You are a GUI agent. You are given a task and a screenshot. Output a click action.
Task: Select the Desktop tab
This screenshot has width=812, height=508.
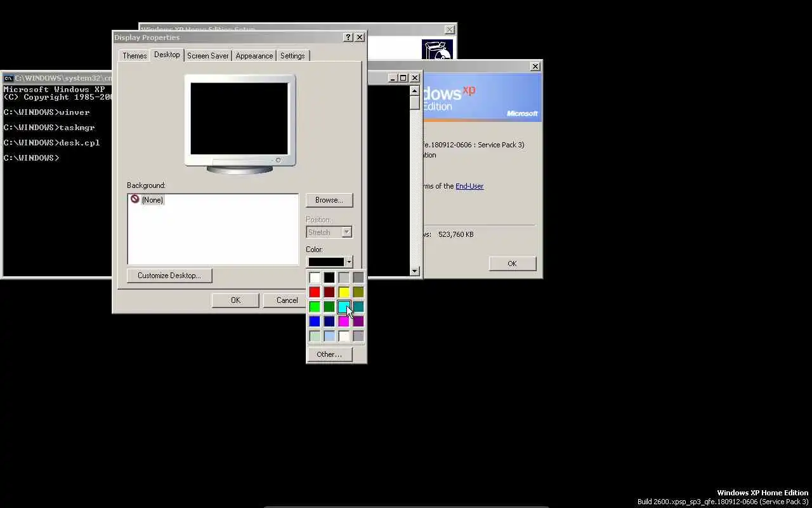pyautogui.click(x=167, y=55)
